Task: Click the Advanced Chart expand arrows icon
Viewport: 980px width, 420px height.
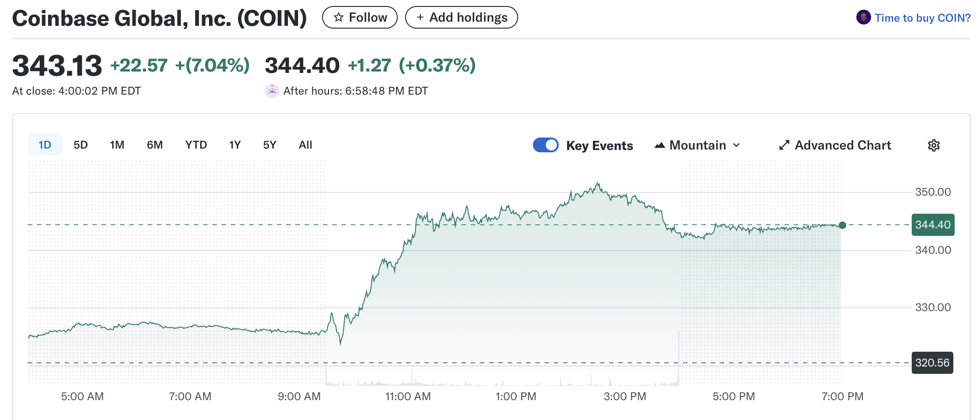Action: [x=784, y=145]
